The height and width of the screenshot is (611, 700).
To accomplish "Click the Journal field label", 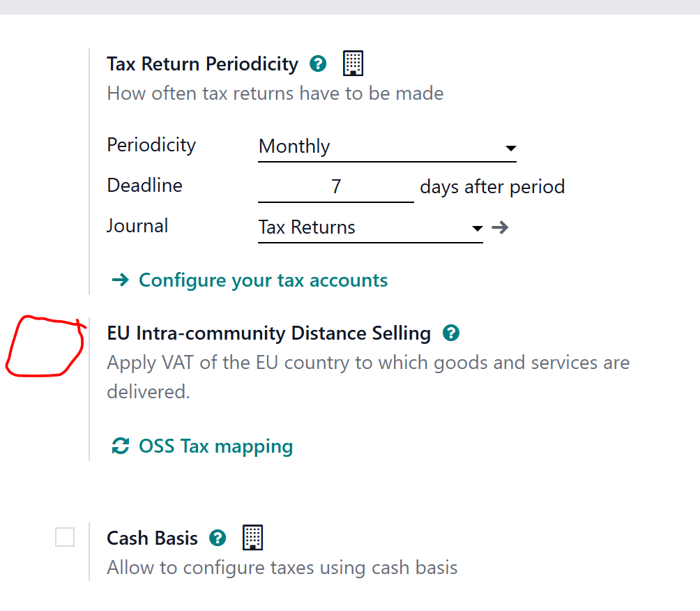I will (x=137, y=226).
